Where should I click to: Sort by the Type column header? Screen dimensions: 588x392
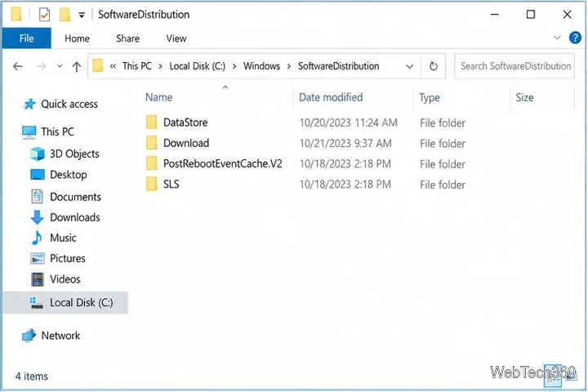point(430,97)
